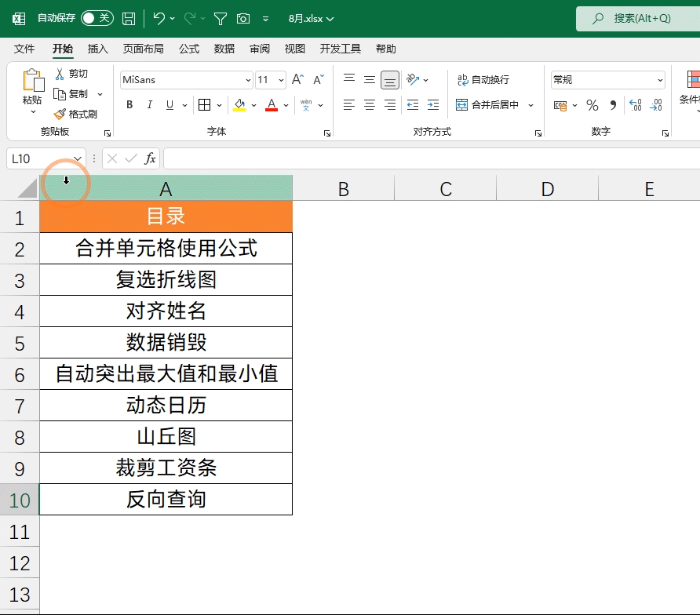The height and width of the screenshot is (615, 700).
Task: Click the Percent Style icon
Action: pos(592,105)
